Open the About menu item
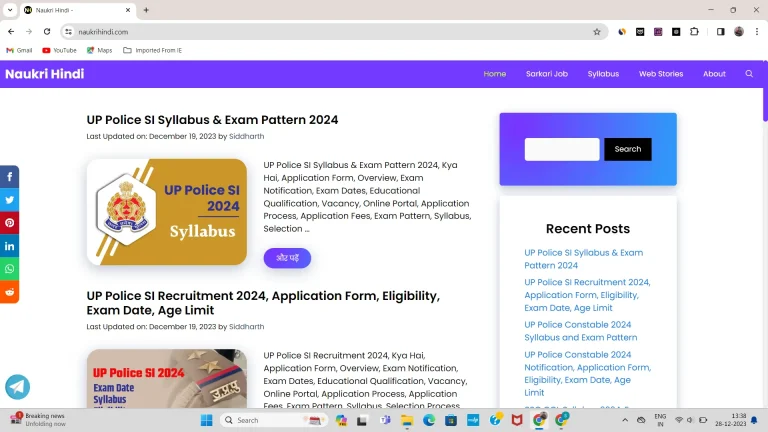Viewport: 768px width, 432px height. tap(714, 74)
